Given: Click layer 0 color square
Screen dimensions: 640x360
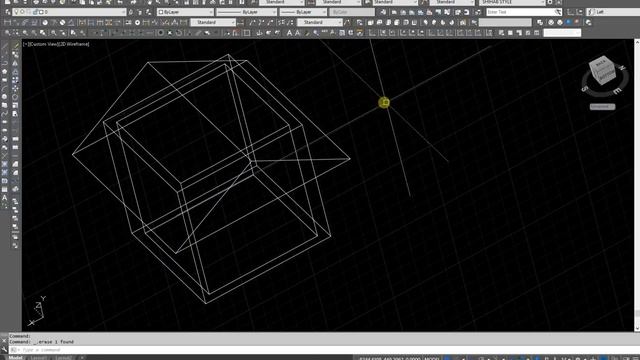Looking at the screenshot, I should coord(41,12).
